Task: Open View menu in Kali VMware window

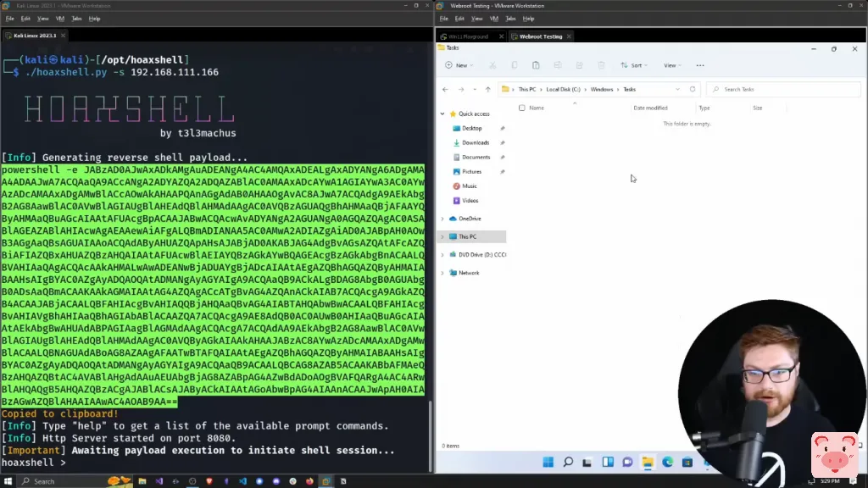Action: point(42,19)
